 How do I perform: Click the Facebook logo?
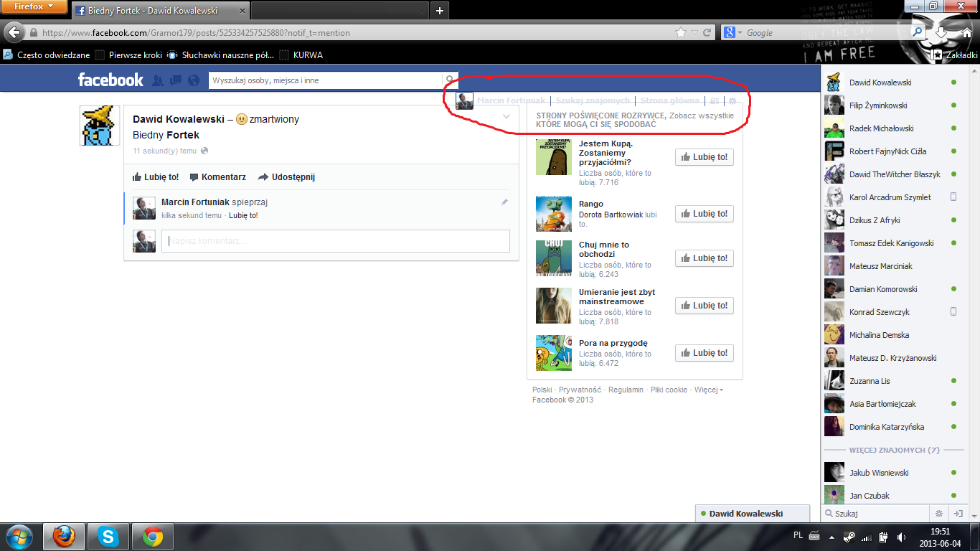point(110,80)
